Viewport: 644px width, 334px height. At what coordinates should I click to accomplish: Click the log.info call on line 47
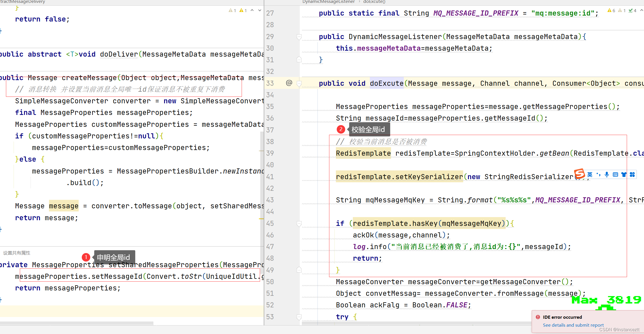(x=462, y=247)
